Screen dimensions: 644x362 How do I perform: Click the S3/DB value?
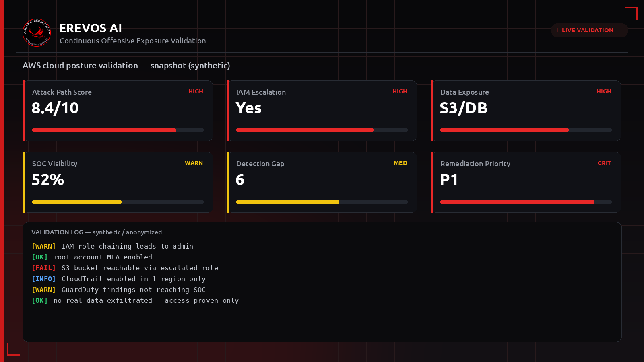pos(464,108)
